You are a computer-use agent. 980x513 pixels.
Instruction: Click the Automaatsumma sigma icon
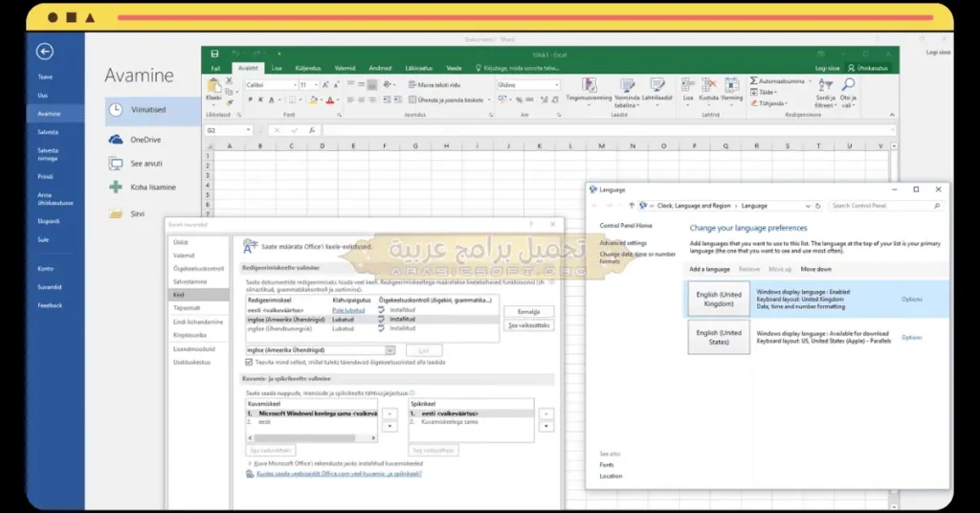754,81
